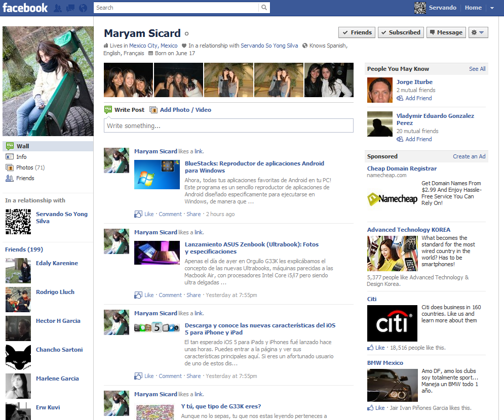Screen dimensions: 504x420
Task: Click the Write something... box
Action: (x=228, y=125)
